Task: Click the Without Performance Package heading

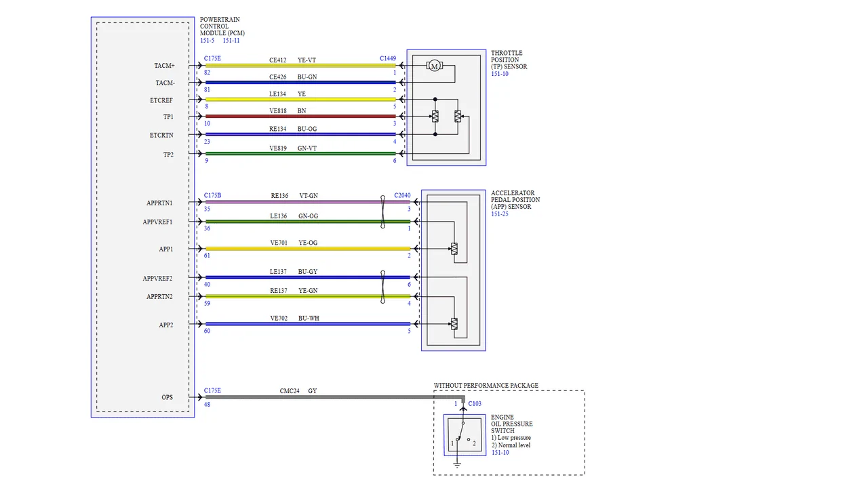Action: (486, 386)
